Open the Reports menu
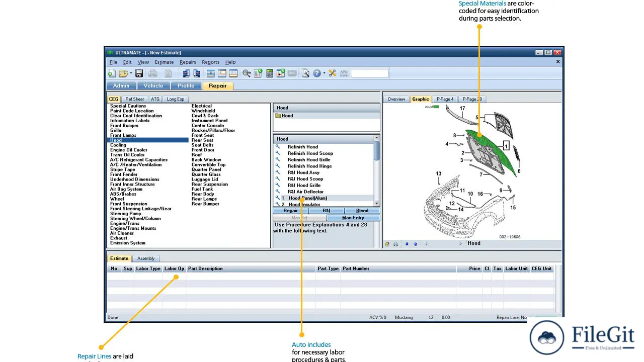This screenshot has height=362, width=644. click(x=210, y=62)
